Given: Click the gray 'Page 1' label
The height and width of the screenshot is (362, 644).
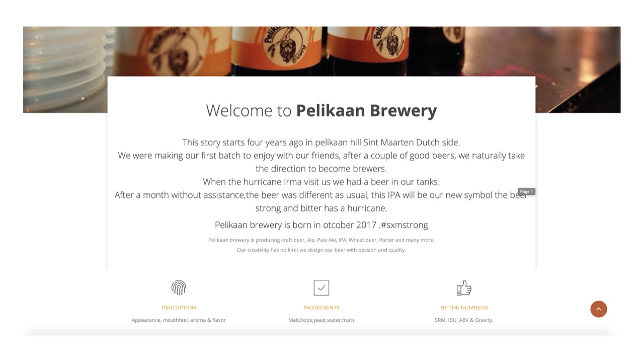Looking at the screenshot, I should 526,192.
